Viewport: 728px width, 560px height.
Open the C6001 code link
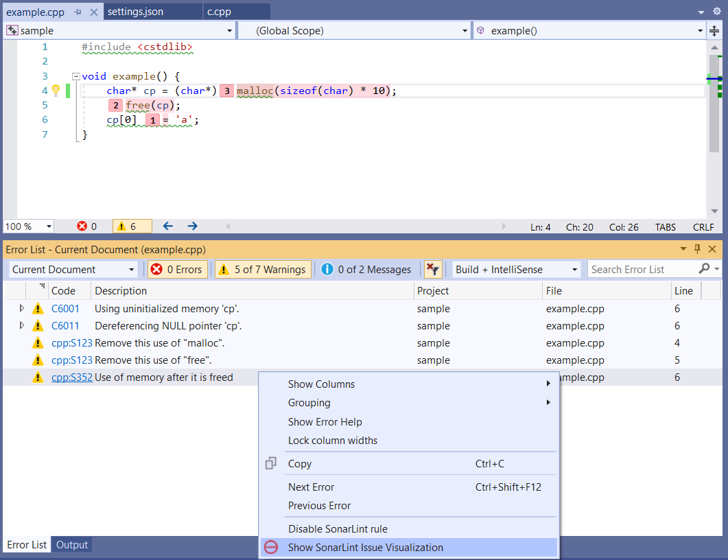pyautogui.click(x=65, y=308)
